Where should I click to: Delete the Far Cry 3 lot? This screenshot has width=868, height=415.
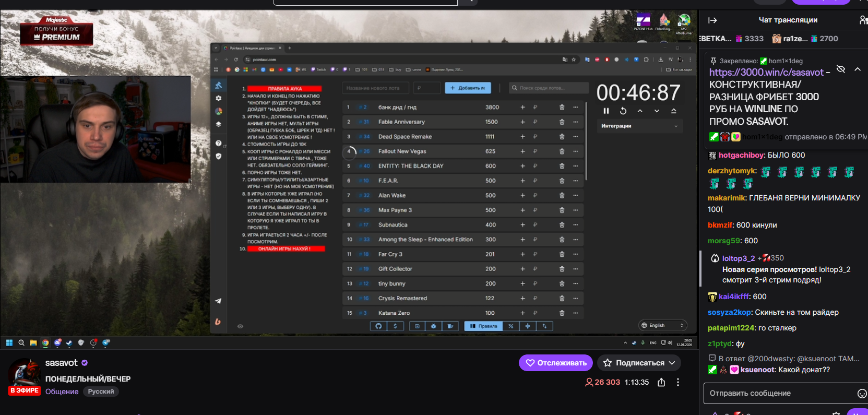click(x=562, y=254)
